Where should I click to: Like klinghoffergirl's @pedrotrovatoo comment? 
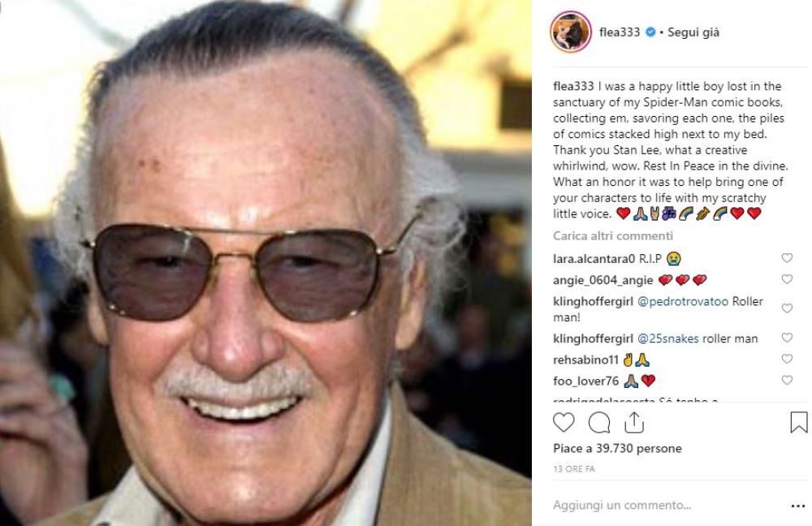point(786,308)
